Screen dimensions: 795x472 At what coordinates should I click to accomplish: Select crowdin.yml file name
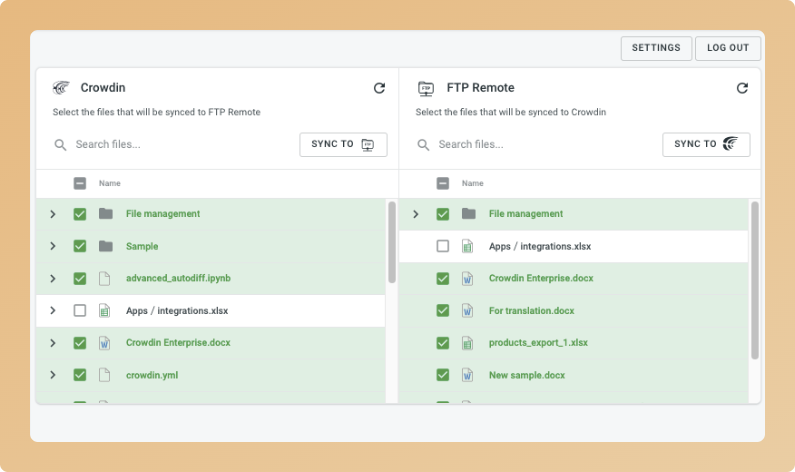(152, 375)
